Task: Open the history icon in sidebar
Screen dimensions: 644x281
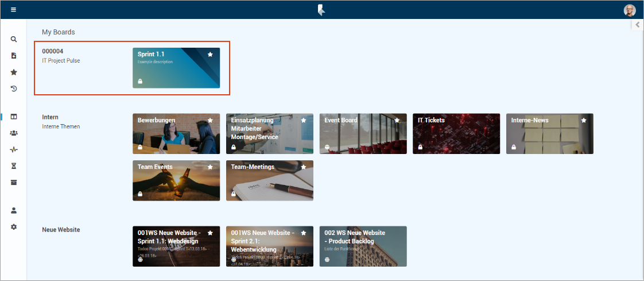Action: click(x=14, y=88)
